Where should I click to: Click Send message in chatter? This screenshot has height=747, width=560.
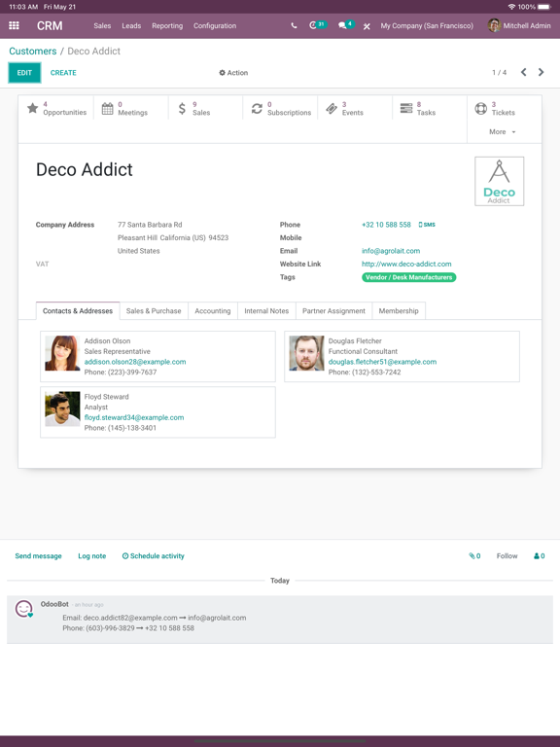tap(39, 556)
